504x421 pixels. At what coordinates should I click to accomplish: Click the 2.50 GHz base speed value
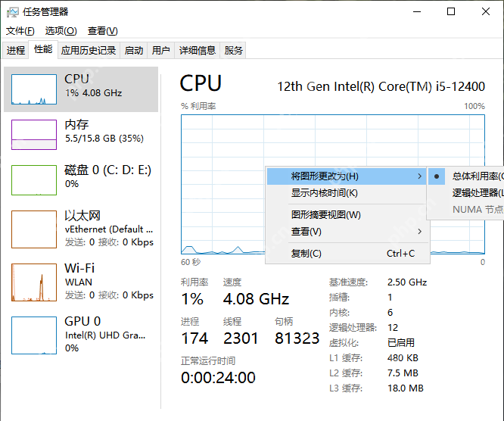[x=407, y=282]
